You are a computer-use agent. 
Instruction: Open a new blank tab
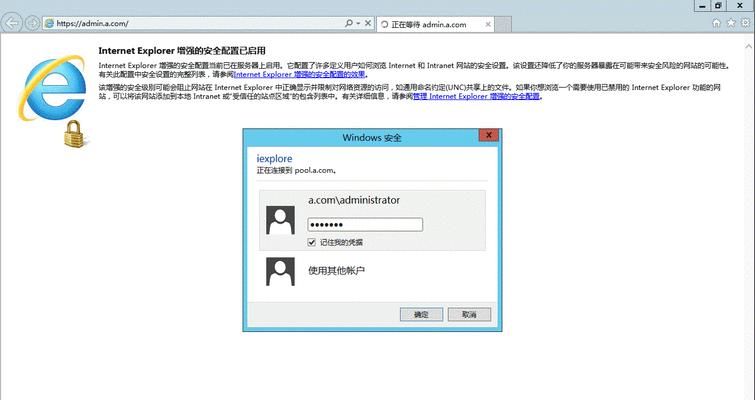[503, 25]
